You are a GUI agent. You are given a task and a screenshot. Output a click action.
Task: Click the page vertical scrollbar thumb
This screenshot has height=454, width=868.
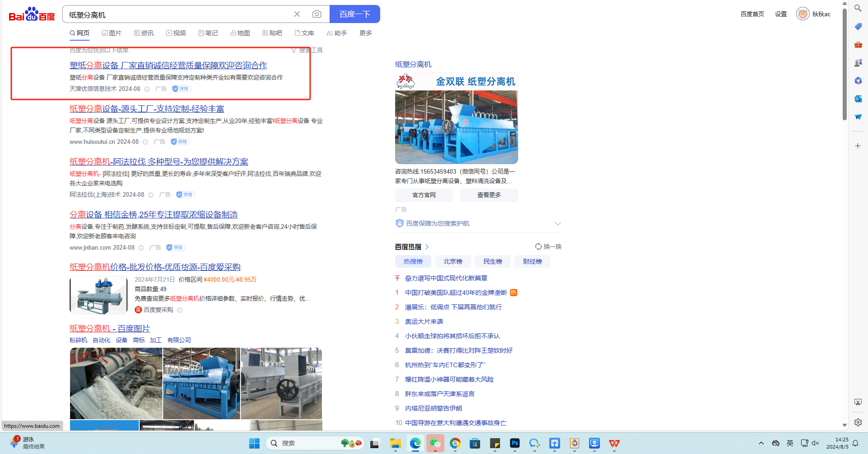click(844, 63)
